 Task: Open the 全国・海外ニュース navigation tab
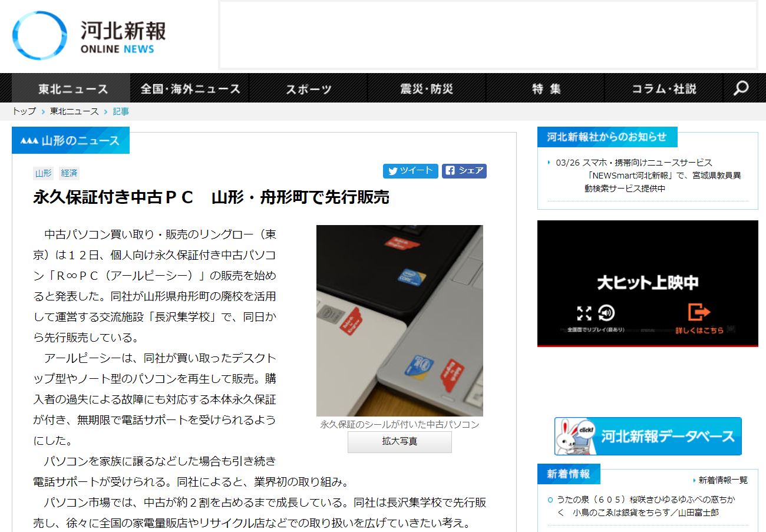pos(190,89)
